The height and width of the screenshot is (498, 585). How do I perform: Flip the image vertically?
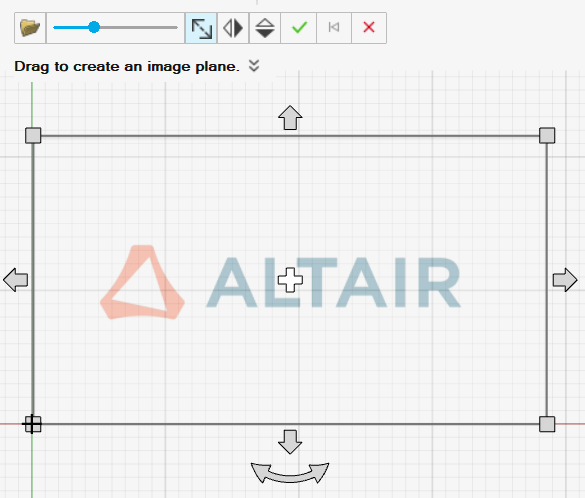pos(265,28)
